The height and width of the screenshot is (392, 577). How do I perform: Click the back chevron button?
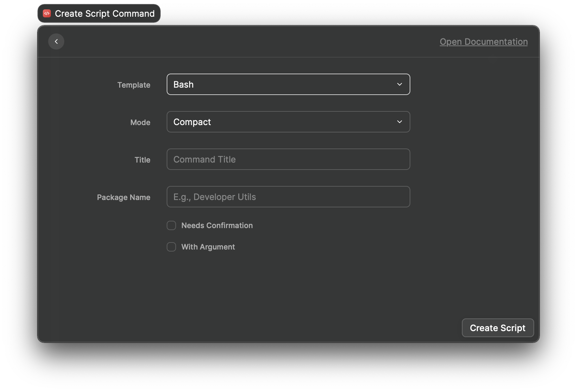56,41
